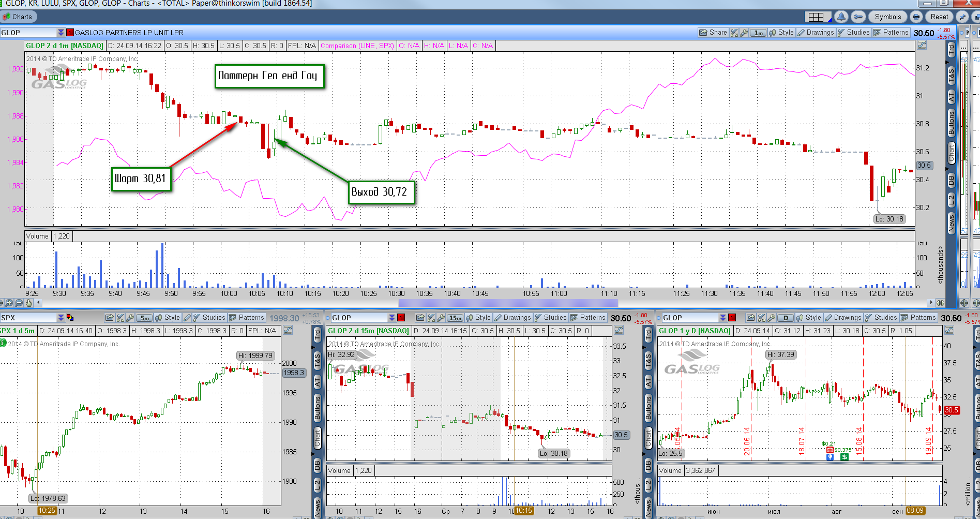Toggle the price scale icon in SPX chart

tap(288, 330)
